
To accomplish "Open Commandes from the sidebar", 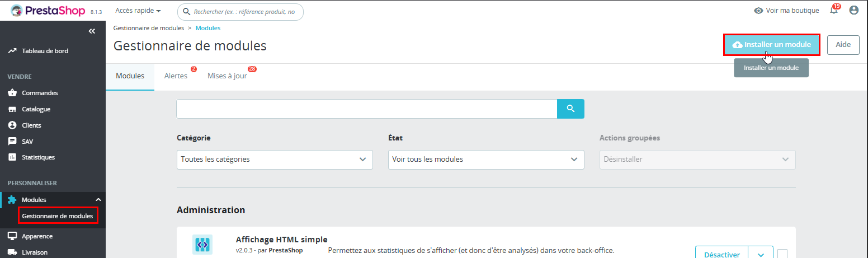I will (x=39, y=93).
